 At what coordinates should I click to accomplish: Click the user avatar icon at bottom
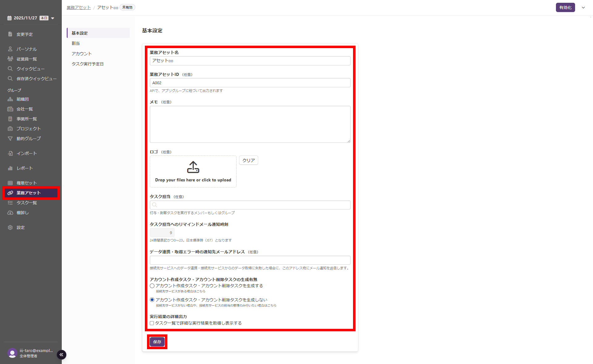[12, 353]
